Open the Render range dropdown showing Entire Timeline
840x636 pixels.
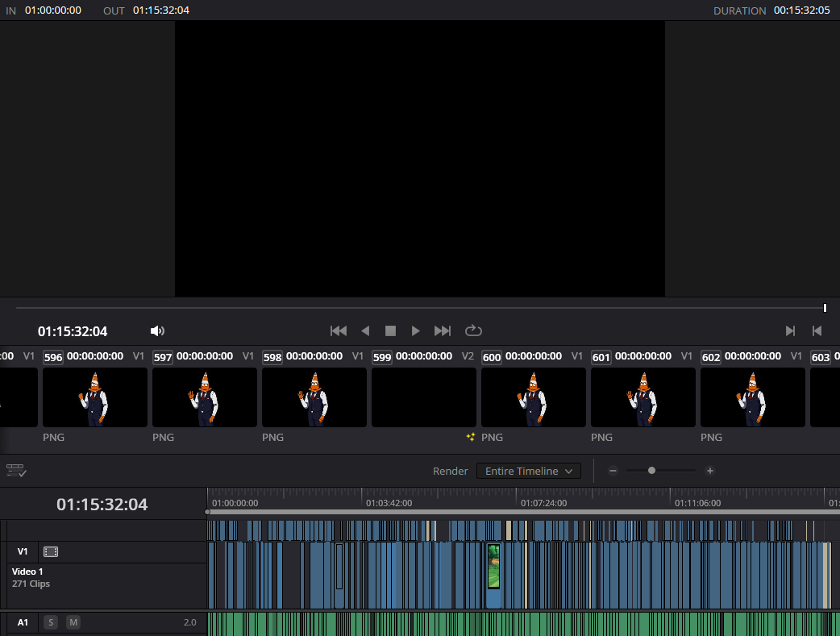point(528,471)
